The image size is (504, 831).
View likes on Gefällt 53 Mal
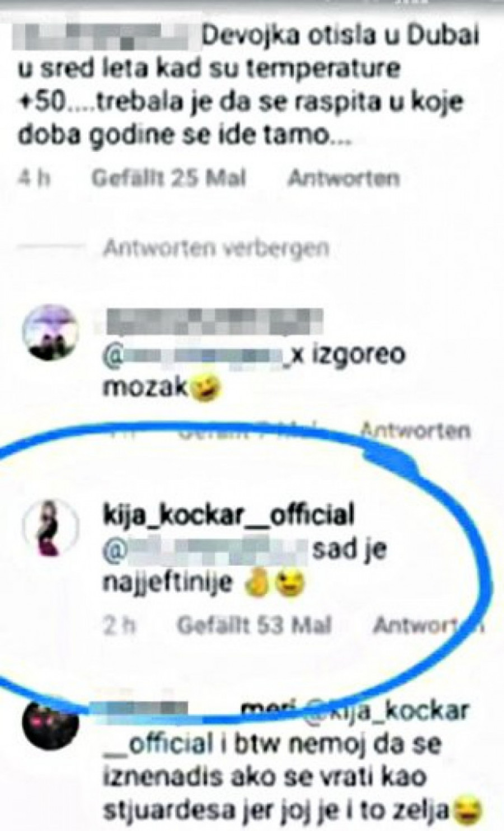click(255, 625)
